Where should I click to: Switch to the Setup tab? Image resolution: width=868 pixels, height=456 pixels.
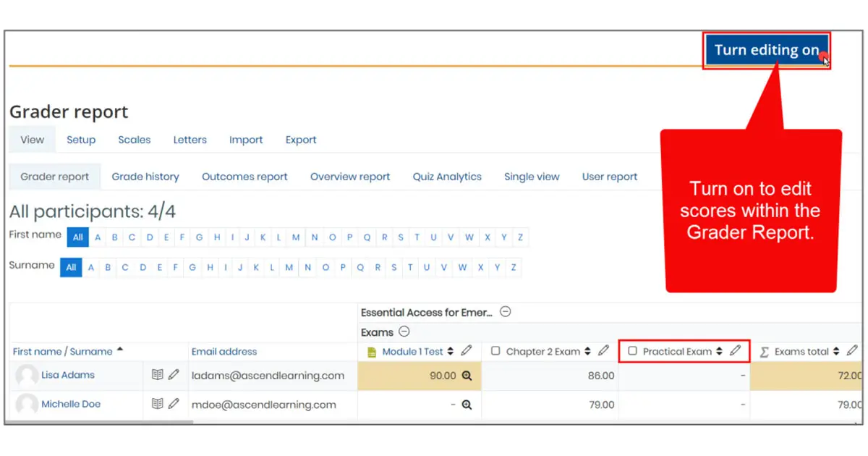tap(81, 139)
